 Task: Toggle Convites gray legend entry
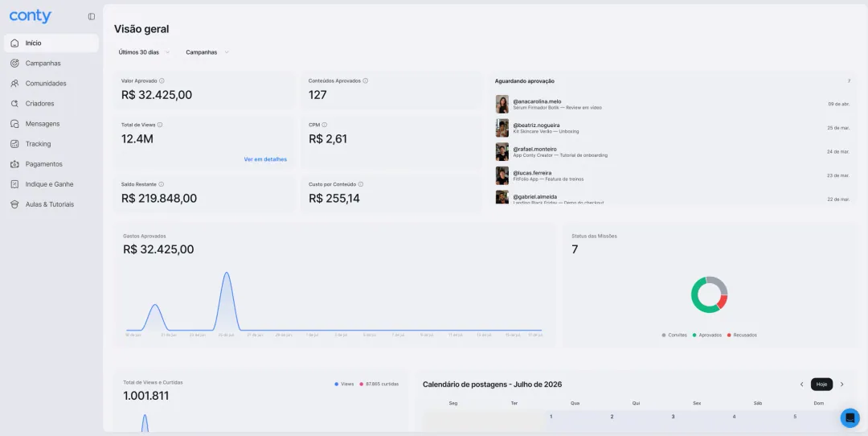coord(674,335)
